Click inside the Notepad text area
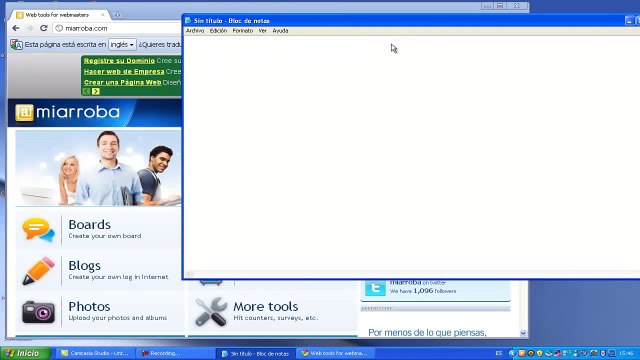Screen dimensions: 640x360 (411, 153)
